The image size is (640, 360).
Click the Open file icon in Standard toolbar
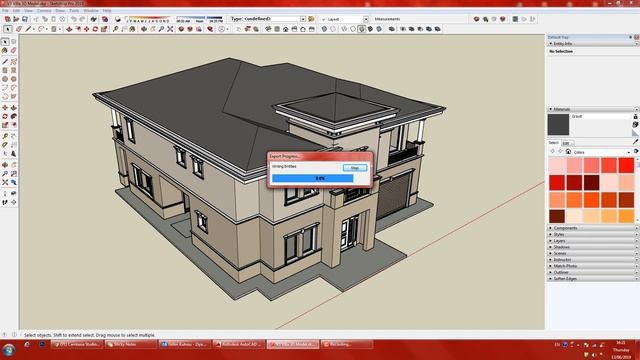pyautogui.click(x=16, y=19)
